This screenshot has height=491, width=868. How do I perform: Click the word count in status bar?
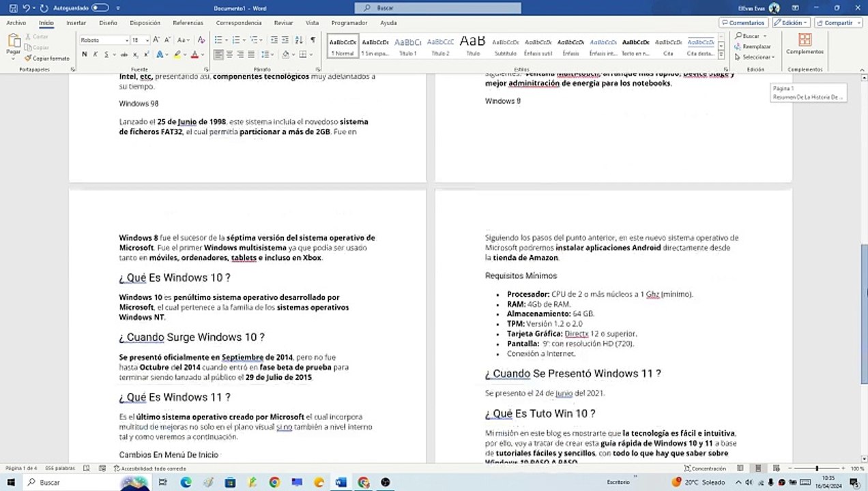point(60,468)
